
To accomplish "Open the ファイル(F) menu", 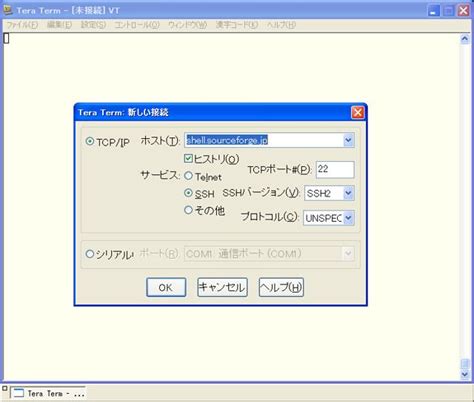I will 22,25.
